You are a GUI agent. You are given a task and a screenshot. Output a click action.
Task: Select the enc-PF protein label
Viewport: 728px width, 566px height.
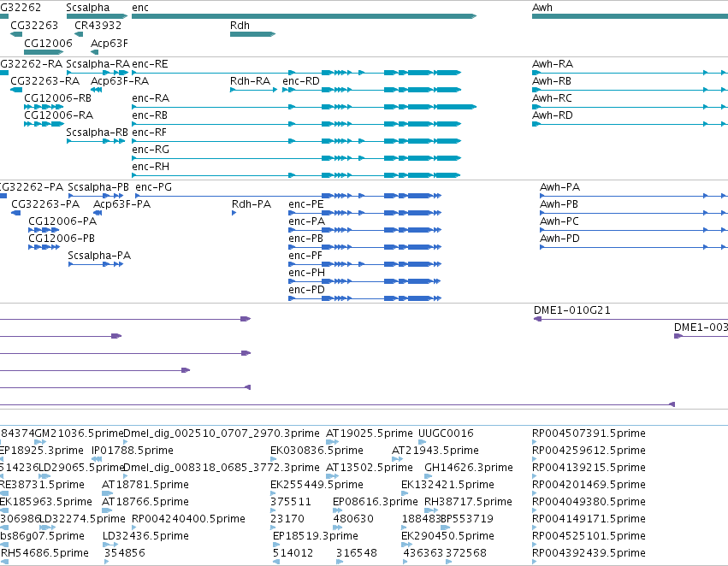coord(305,256)
